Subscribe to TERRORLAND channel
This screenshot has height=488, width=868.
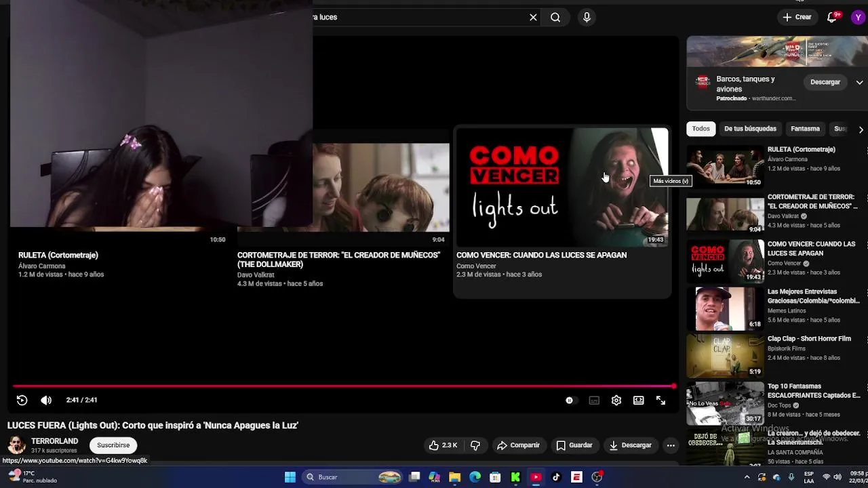[x=113, y=445]
